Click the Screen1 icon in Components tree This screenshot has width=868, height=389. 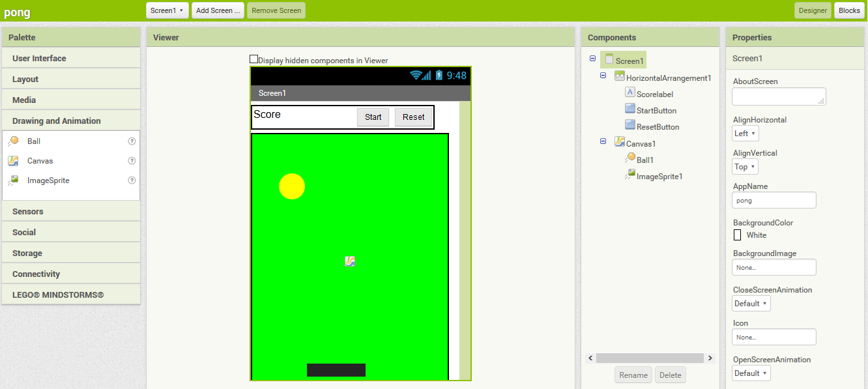point(609,59)
